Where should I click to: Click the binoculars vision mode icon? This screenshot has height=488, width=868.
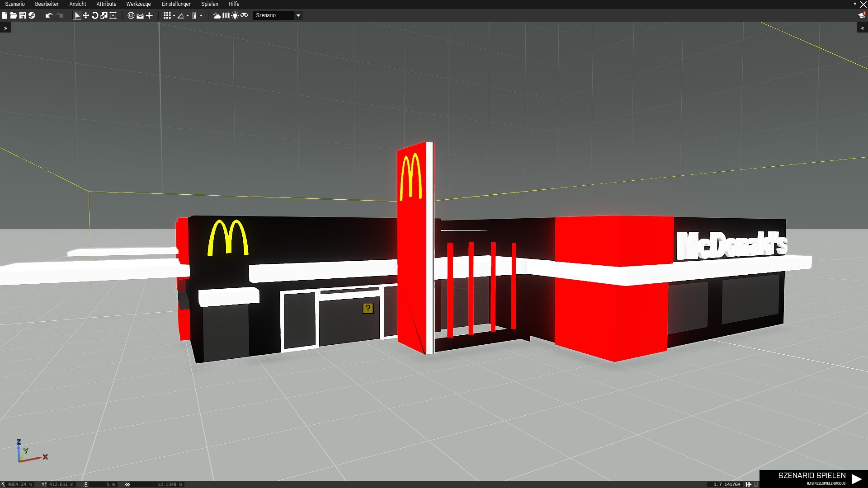click(244, 15)
